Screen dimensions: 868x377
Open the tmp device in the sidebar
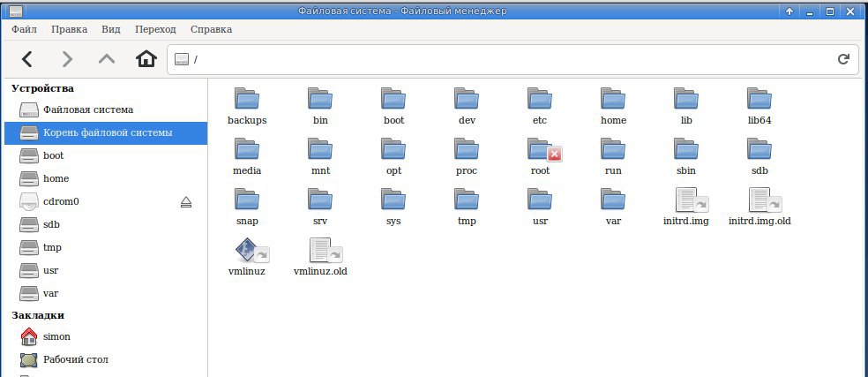tap(106, 247)
